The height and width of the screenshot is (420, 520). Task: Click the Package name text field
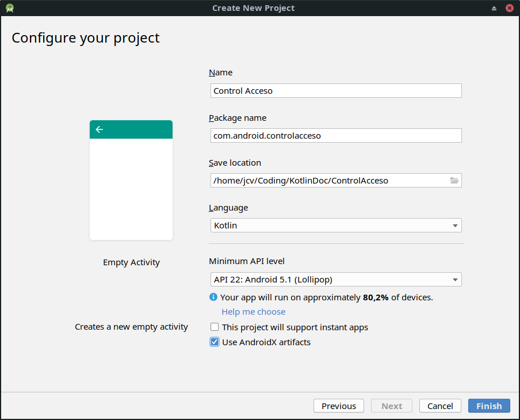(336, 136)
